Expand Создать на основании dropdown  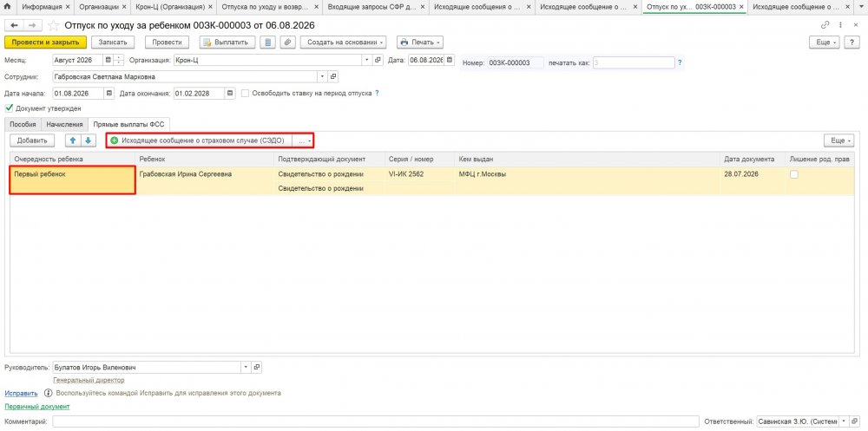pos(343,42)
